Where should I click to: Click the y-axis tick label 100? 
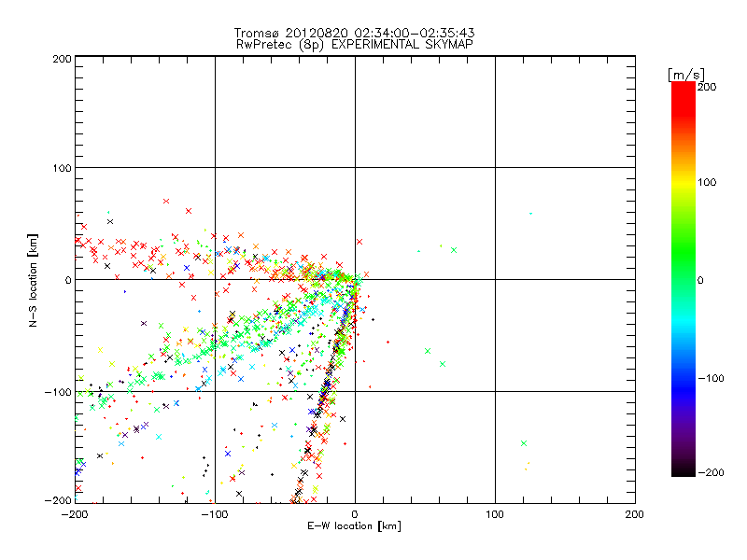[61, 168]
